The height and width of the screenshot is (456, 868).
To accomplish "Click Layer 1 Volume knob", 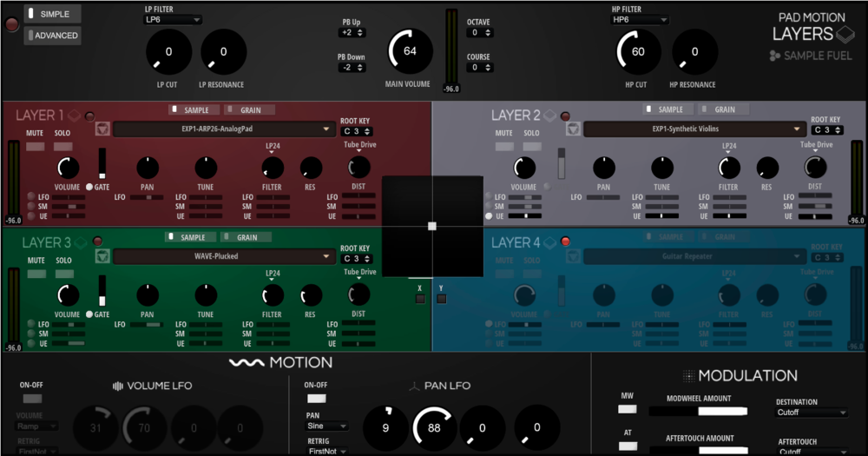I will click(x=68, y=168).
